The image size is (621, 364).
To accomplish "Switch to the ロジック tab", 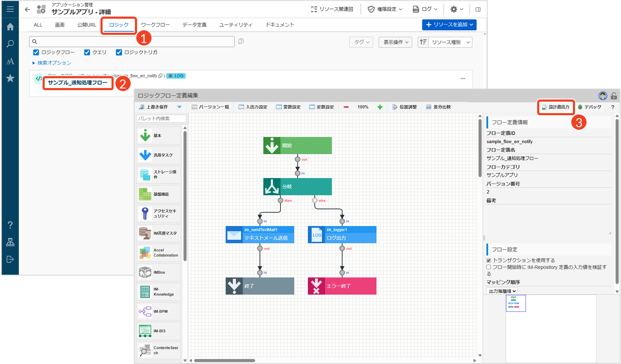I will pos(119,25).
